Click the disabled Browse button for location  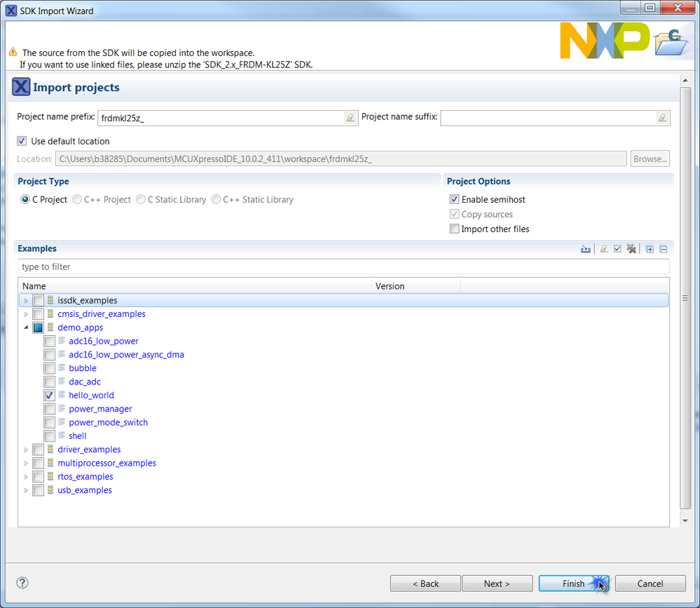pyautogui.click(x=650, y=158)
